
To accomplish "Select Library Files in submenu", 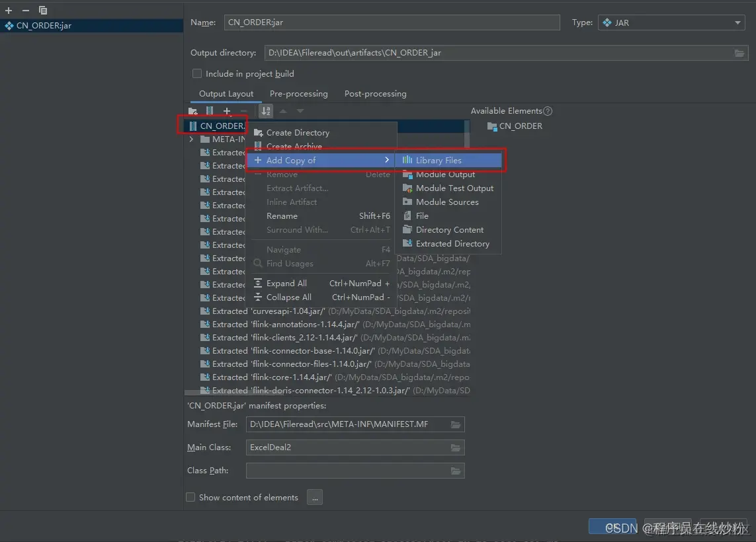I will (x=448, y=160).
